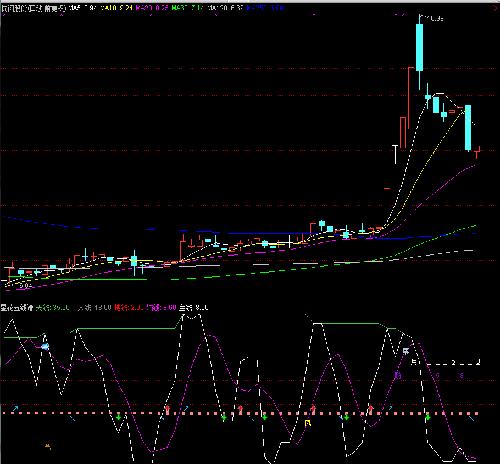
Task: Select the white character marker near final peak
Action: [406, 351]
